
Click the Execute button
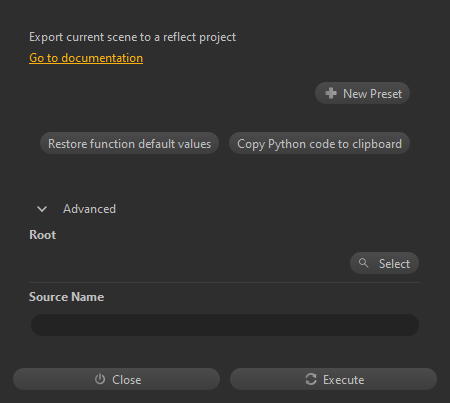click(333, 379)
